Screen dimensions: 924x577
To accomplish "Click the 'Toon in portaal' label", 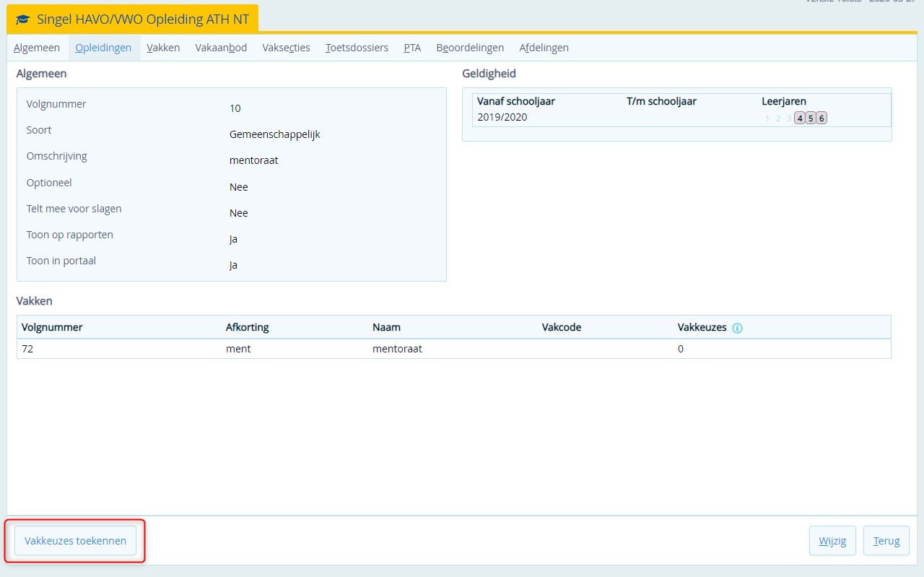I will coord(61,261).
